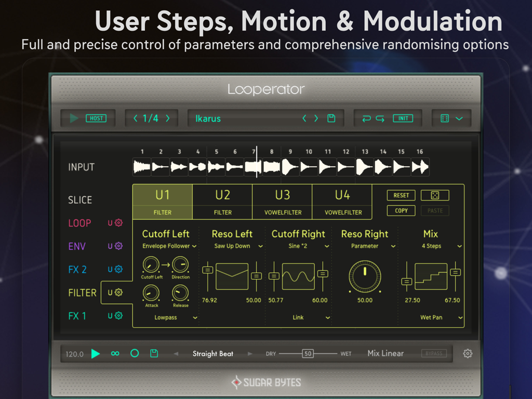Adjust the DRY/WET mix slider
The width and height of the screenshot is (532, 399).
pos(307,353)
